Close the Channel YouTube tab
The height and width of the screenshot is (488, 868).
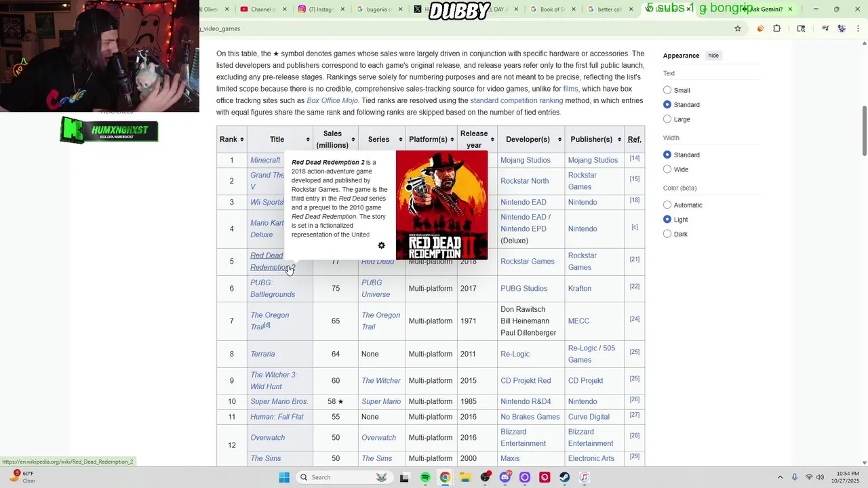285,9
